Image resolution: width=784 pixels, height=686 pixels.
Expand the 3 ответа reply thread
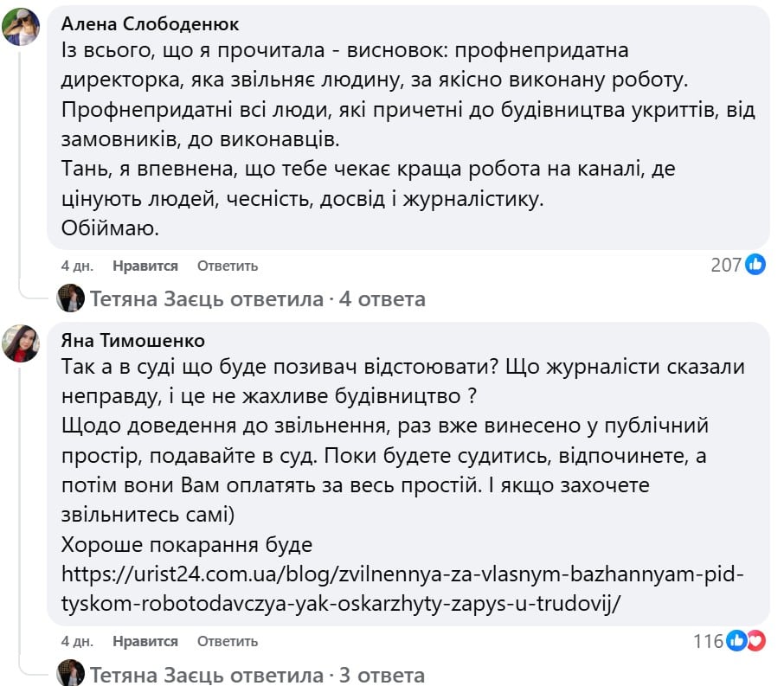[256, 675]
